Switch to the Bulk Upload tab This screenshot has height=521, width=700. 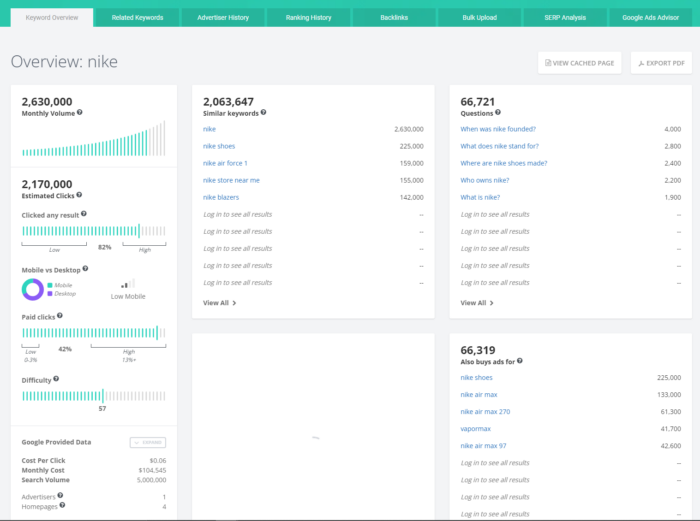coord(479,18)
